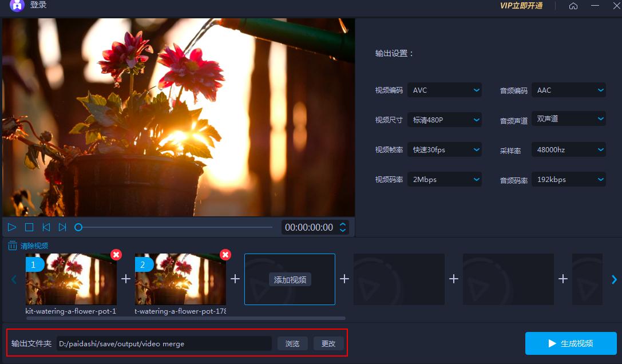The image size is (622, 364).
Task: Minimize the application window
Action: coord(595,6)
